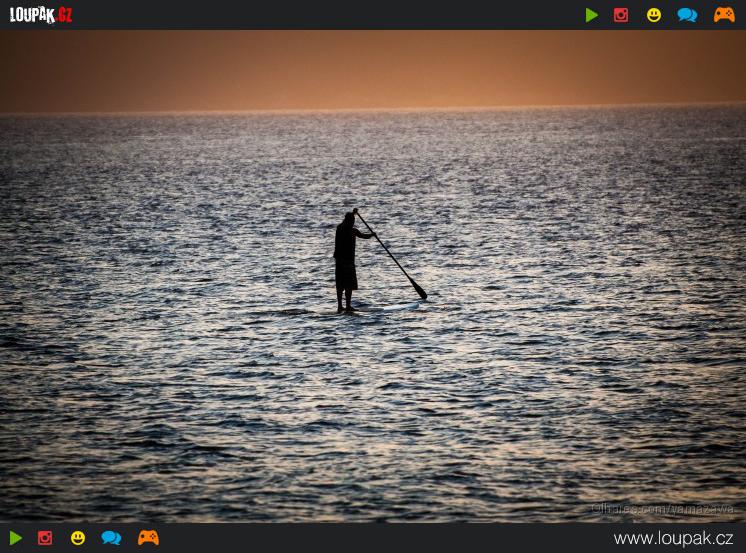Viewport: 746px width, 553px height.
Task: Click the green play icon in bottom bar
Action: click(x=15, y=538)
